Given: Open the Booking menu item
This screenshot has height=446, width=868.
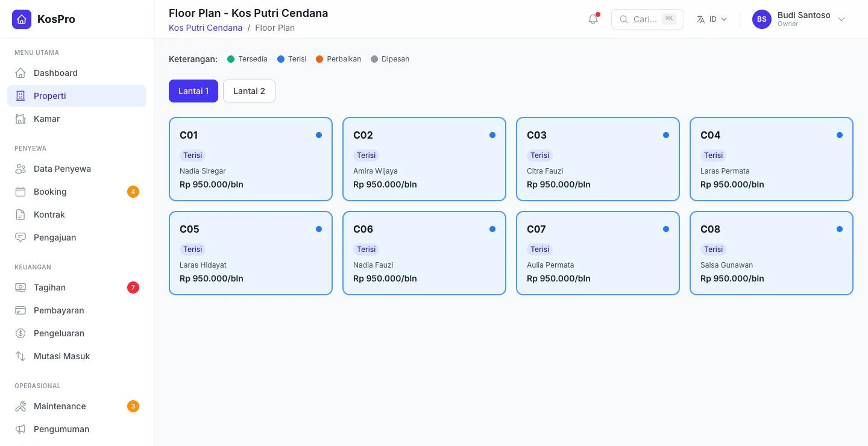Looking at the screenshot, I should point(77,192).
